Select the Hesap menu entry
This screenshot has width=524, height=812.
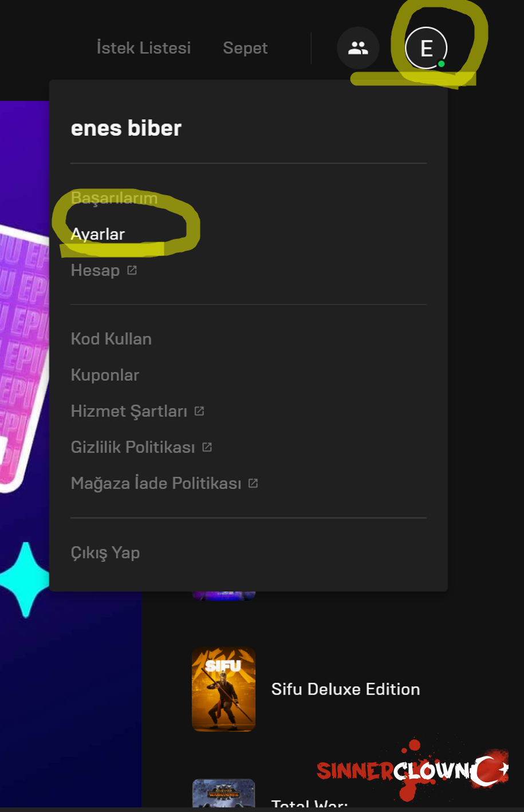tap(95, 270)
